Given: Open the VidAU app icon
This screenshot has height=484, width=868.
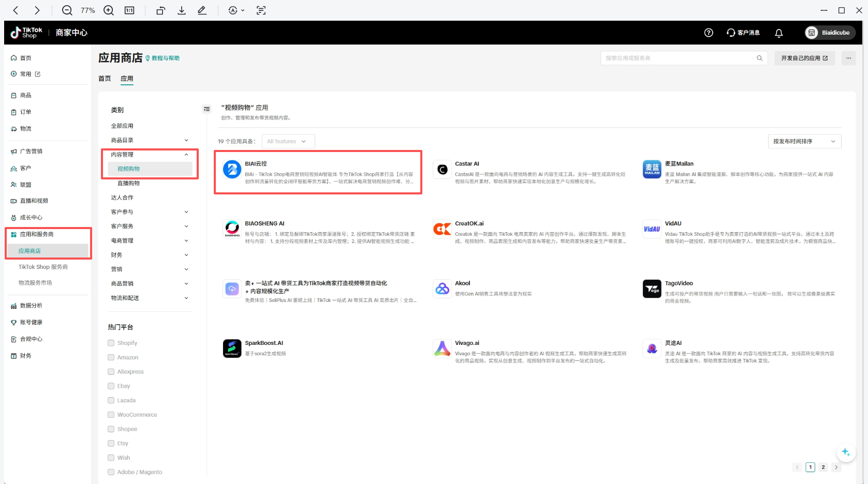Looking at the screenshot, I should [x=652, y=229].
